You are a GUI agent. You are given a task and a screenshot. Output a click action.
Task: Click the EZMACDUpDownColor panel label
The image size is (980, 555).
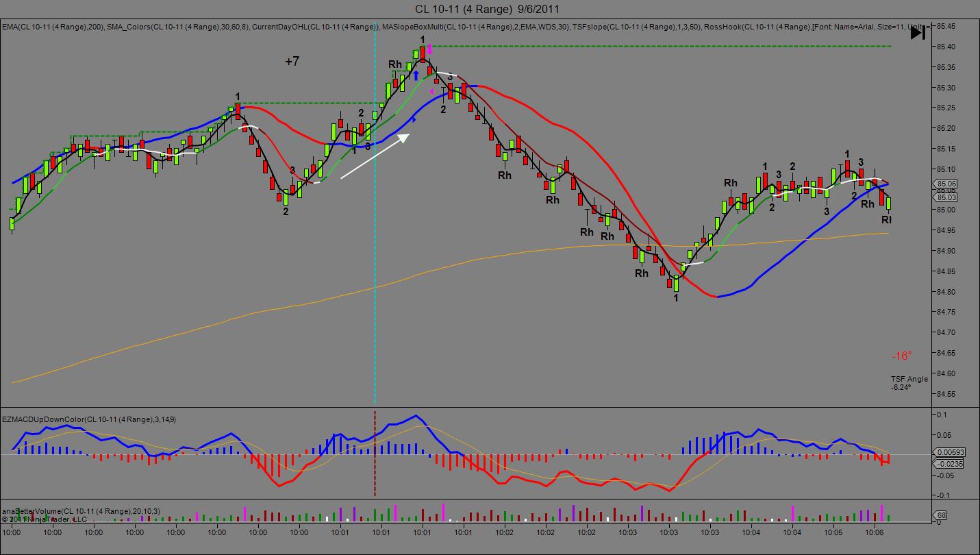pyautogui.click(x=89, y=419)
